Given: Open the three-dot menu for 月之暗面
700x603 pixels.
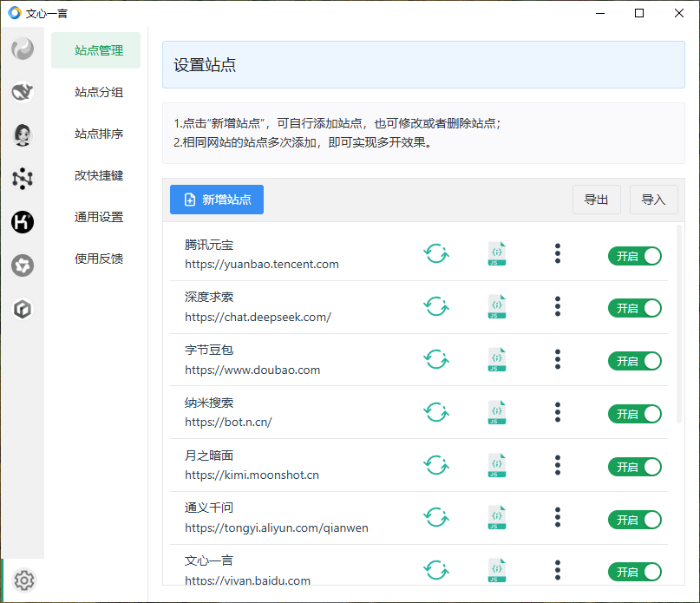Looking at the screenshot, I should (x=558, y=465).
